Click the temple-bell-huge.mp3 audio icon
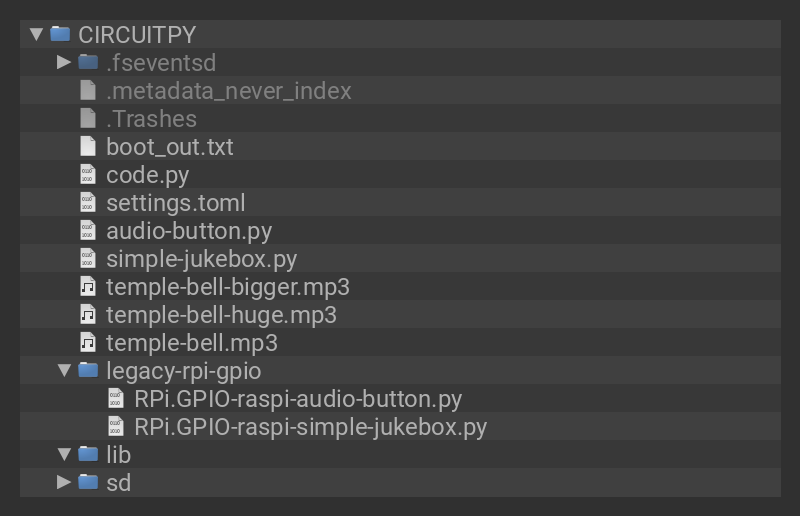This screenshot has height=516, width=800. (88, 315)
